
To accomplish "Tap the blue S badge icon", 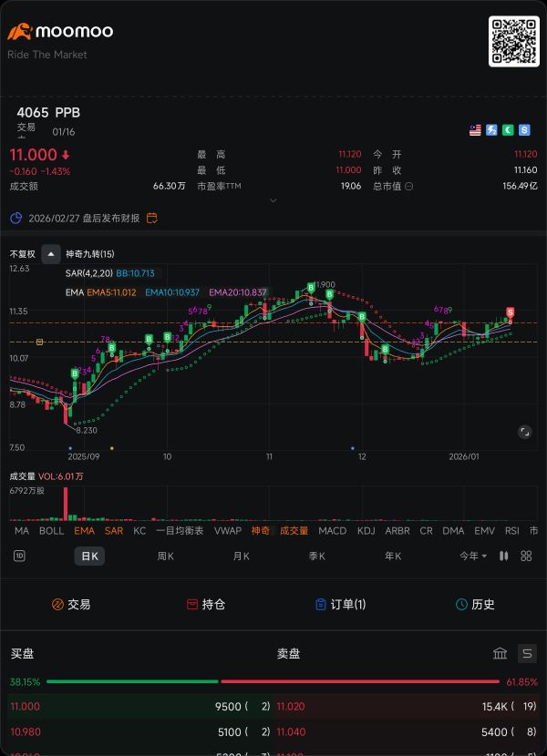I will tap(524, 130).
